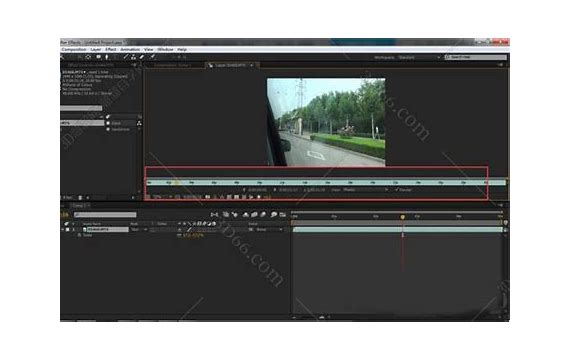The height and width of the screenshot is (360, 570).
Task: Select the Clone Stamp tool
Action: pyautogui.click(x=133, y=57)
